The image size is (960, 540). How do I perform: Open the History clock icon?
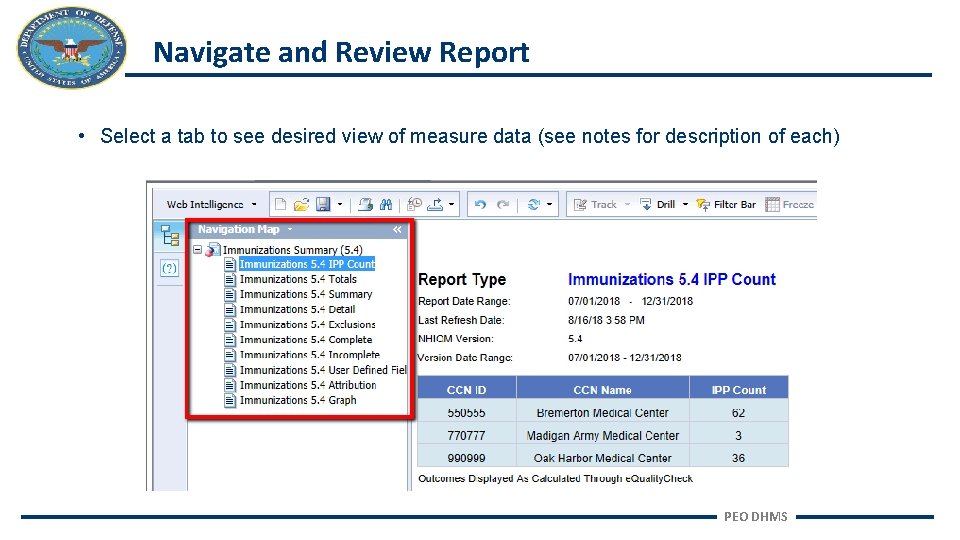coord(414,204)
